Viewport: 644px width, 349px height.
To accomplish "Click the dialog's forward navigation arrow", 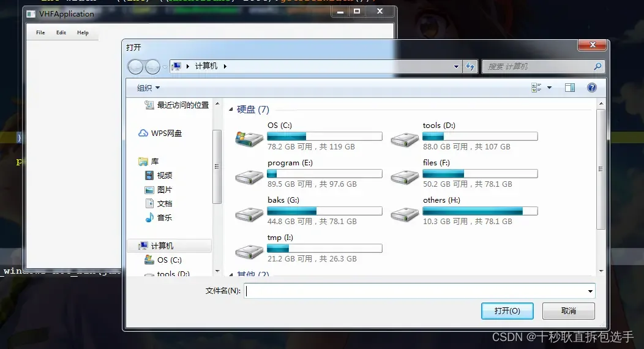I will (152, 67).
